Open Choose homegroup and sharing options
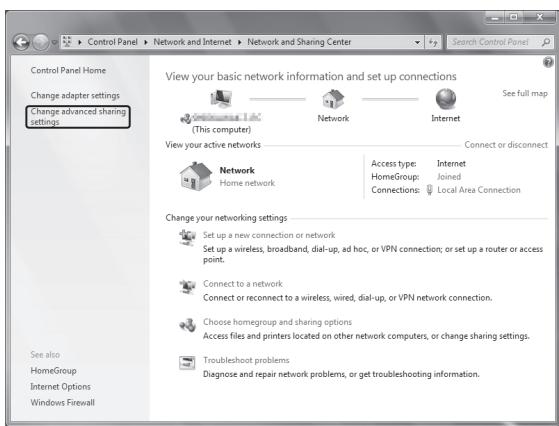 (277, 322)
